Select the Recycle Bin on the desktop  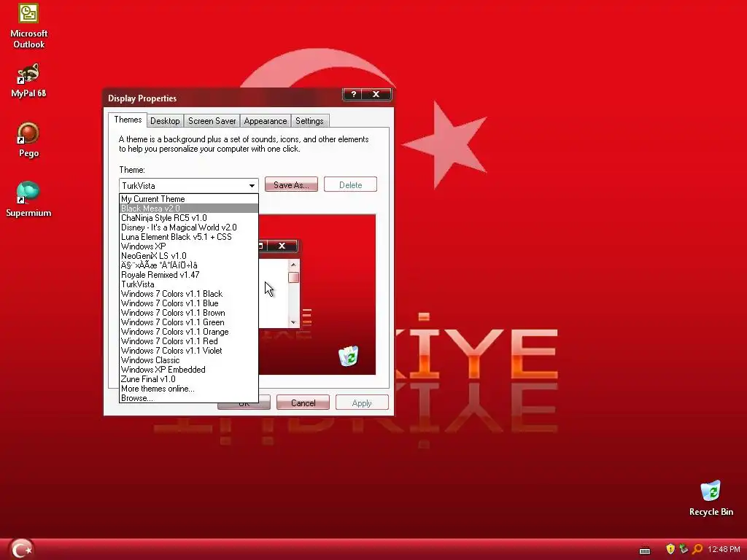(711, 499)
